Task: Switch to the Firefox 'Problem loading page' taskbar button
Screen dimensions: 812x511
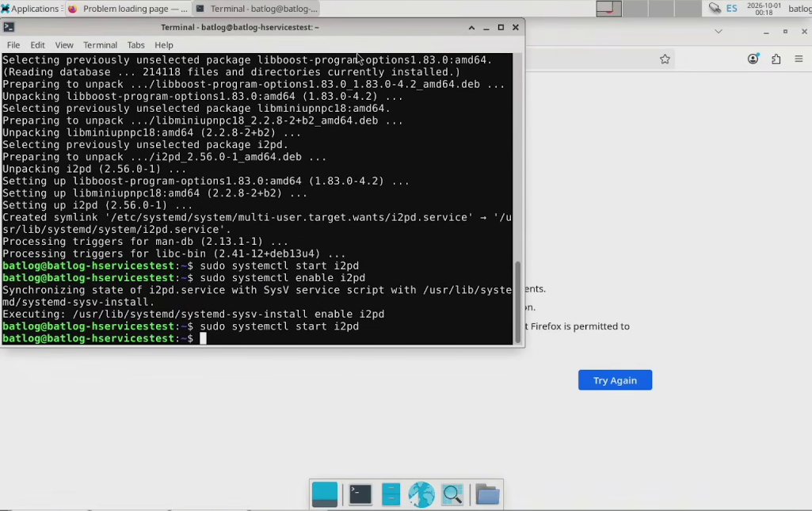Action: [128, 8]
